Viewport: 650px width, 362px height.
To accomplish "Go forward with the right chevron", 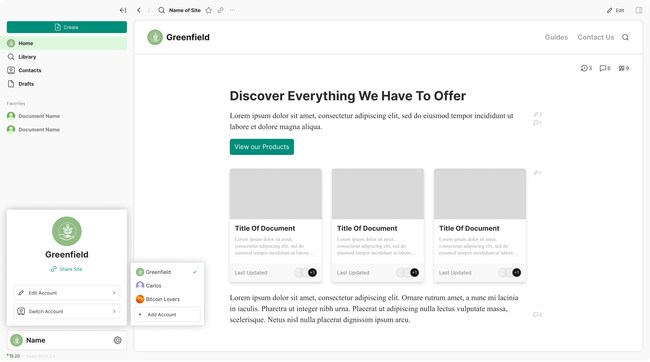I will coord(149,10).
